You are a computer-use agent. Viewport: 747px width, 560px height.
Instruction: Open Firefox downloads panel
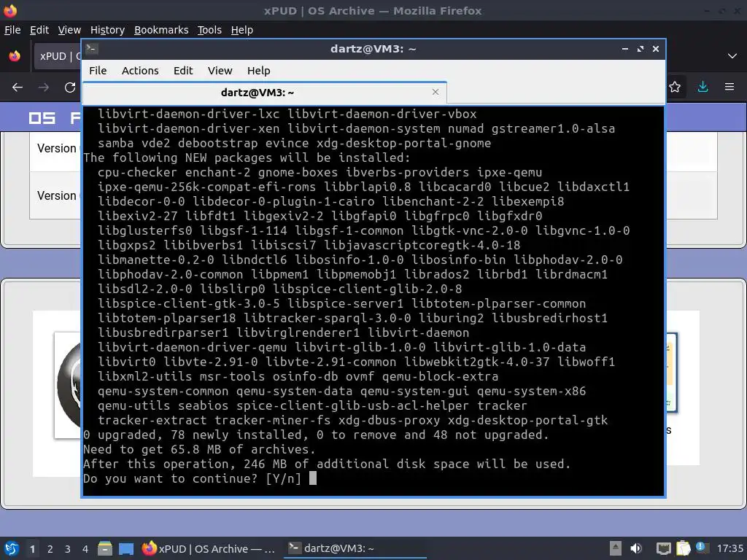(703, 87)
